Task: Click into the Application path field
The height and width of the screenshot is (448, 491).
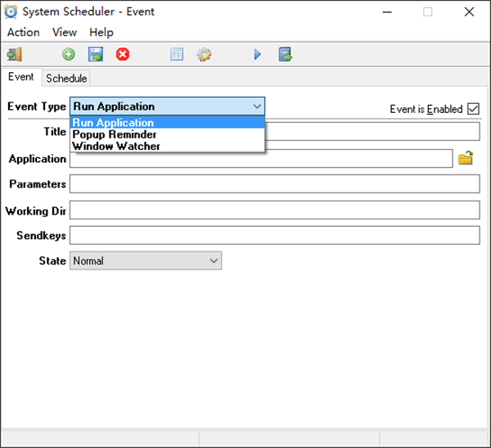Action: tap(261, 160)
